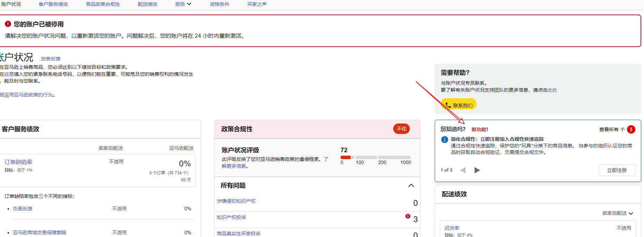
Task: Click the 立即注册 button
Action: (617, 170)
